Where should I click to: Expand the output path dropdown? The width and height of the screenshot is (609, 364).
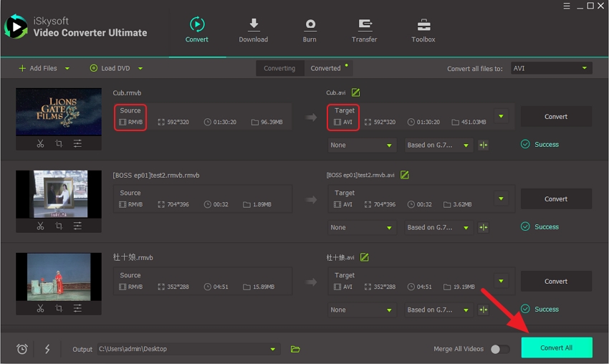point(272,349)
